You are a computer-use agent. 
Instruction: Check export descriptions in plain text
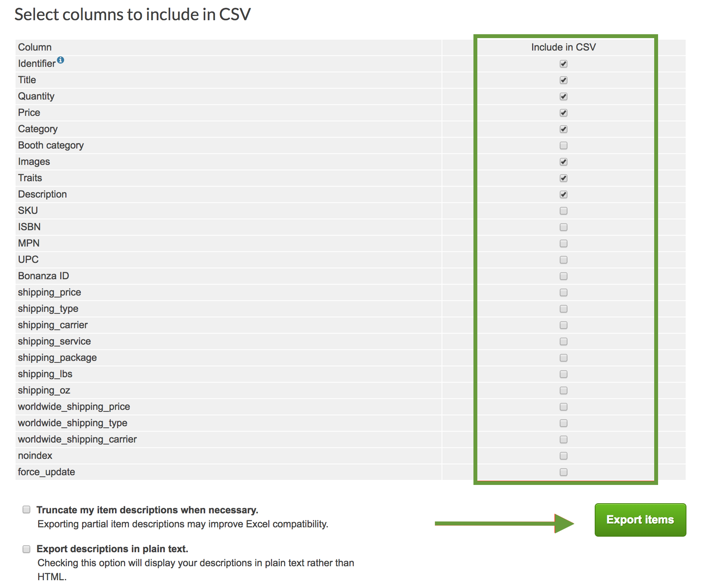(x=26, y=549)
